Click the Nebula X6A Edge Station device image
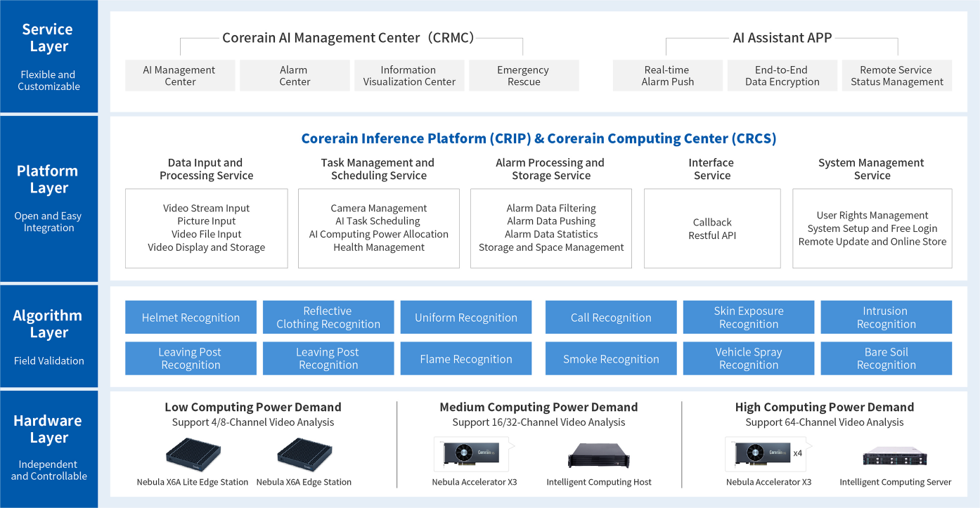Image resolution: width=980 pixels, height=508 pixels. [304, 455]
